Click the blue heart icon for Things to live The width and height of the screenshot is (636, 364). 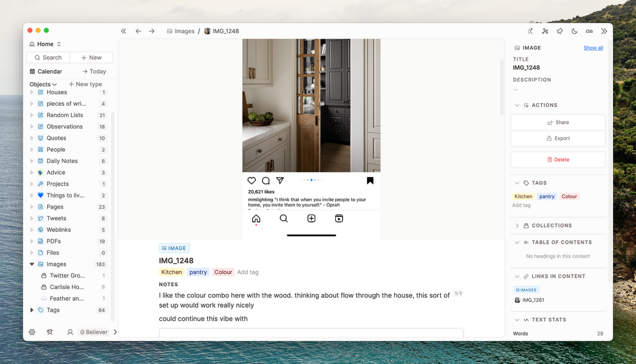click(x=41, y=195)
